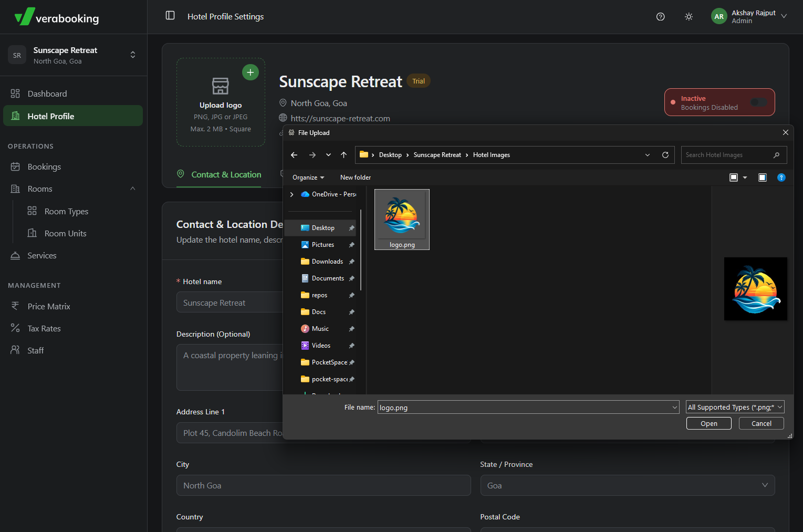
Task: Go forward in File Upload dialog
Action: [x=312, y=155]
